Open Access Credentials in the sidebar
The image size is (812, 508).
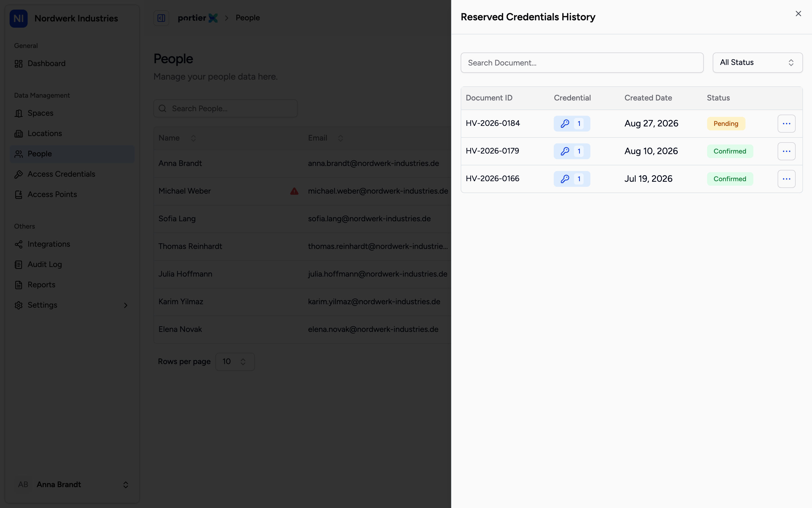point(72,174)
